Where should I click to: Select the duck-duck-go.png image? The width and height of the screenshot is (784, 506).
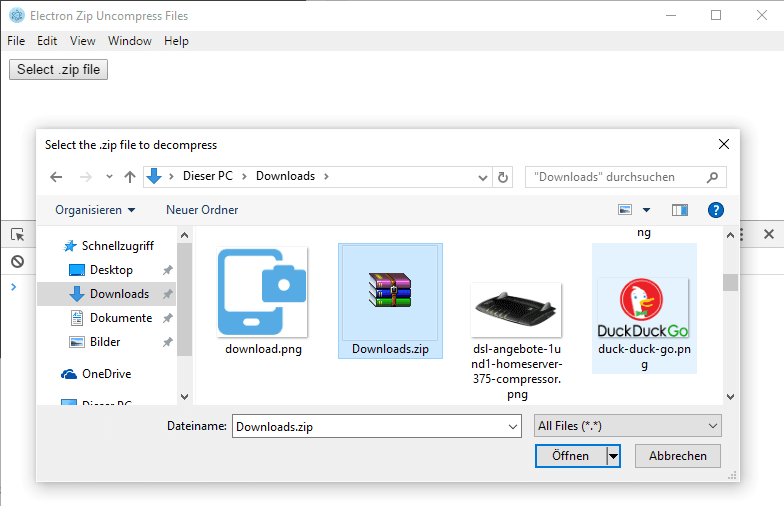pyautogui.click(x=643, y=310)
